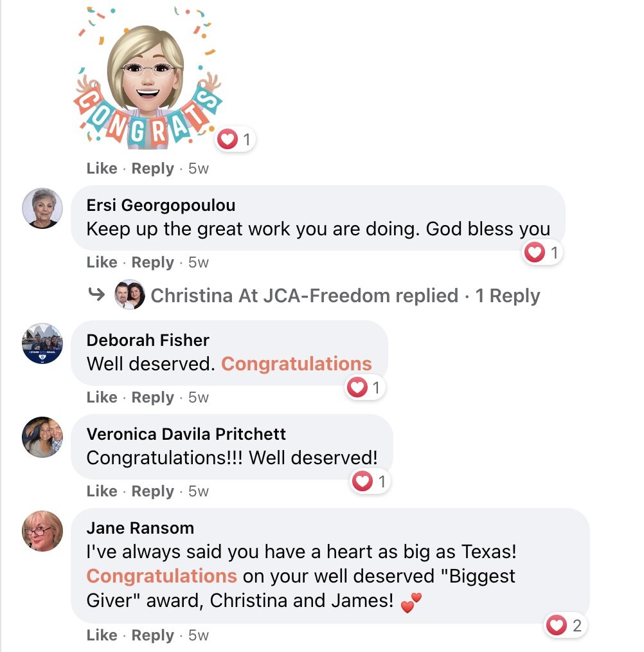Like the Congrats sticker comment
Screen dimensions: 644x652
click(102, 168)
